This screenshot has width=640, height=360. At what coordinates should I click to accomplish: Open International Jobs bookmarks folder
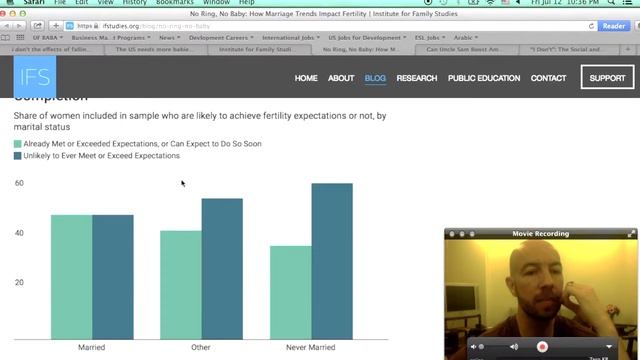(291, 38)
